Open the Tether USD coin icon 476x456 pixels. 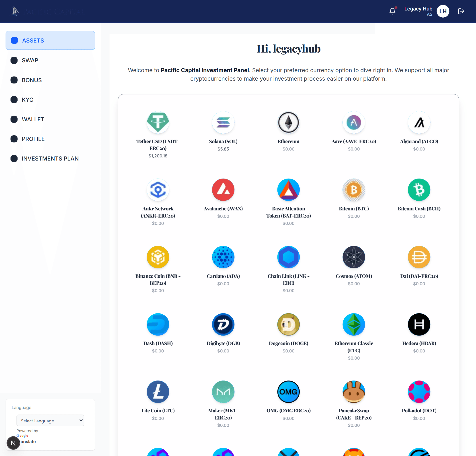158,122
